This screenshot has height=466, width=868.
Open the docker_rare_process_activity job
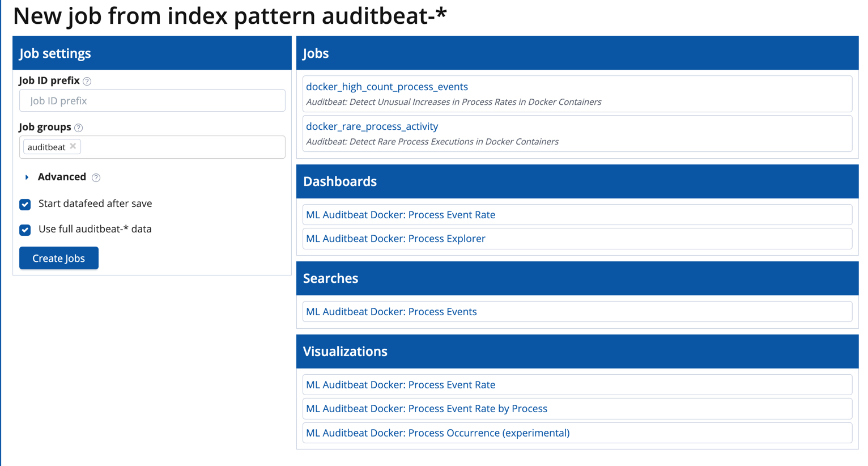tap(371, 126)
